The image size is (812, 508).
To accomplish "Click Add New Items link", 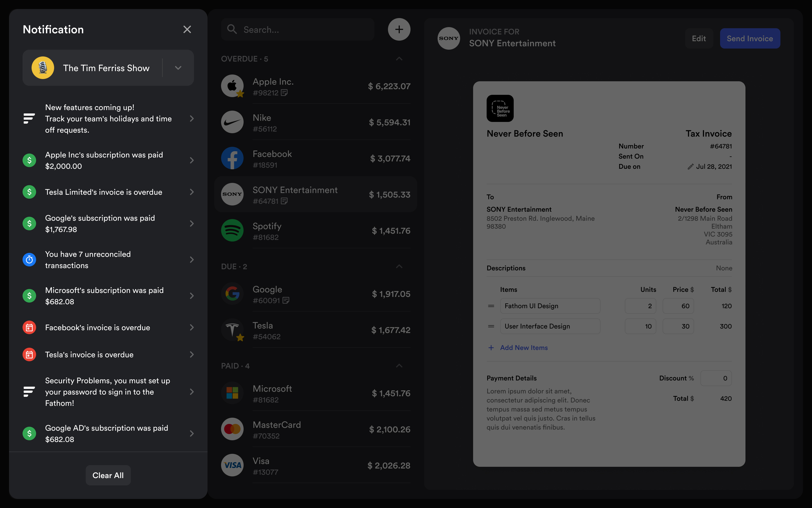I will (x=518, y=348).
